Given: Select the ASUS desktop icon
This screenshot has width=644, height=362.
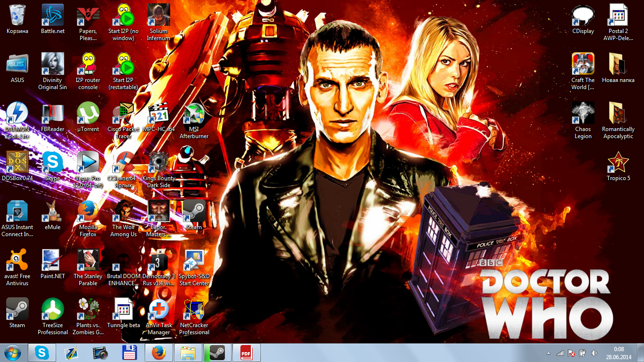Looking at the screenshot, I should click(x=17, y=68).
